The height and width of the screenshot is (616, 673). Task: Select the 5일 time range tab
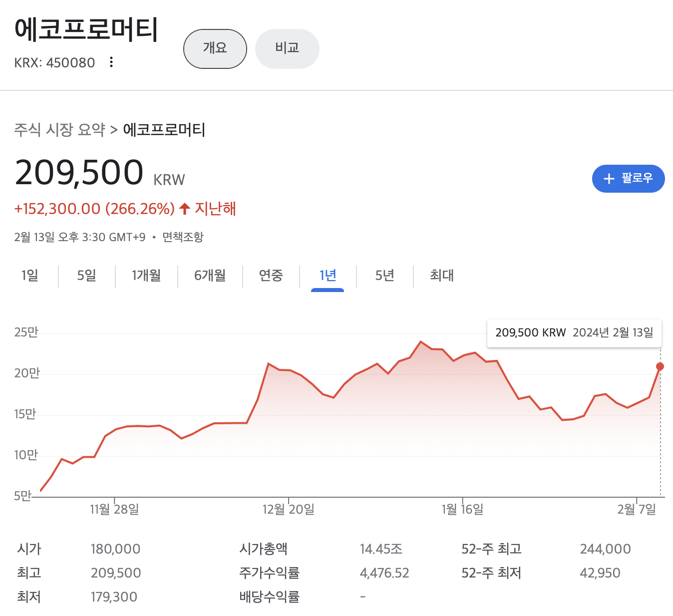click(x=86, y=275)
